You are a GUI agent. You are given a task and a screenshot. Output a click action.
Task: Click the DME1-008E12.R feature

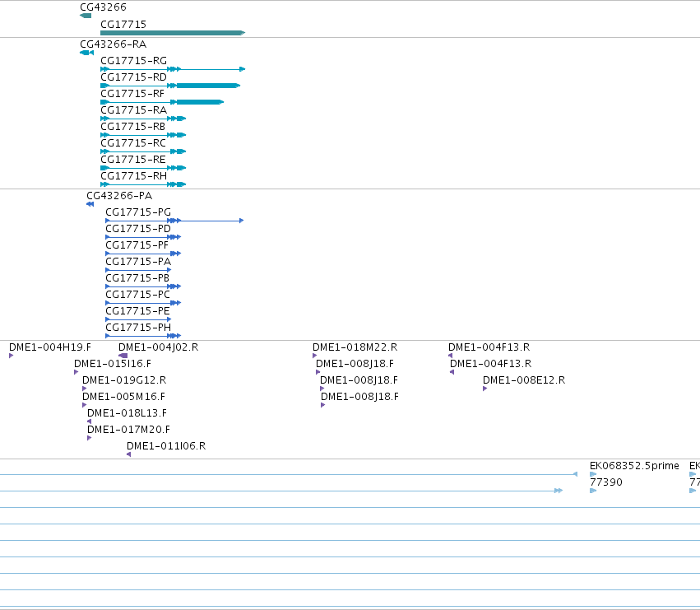pyautogui.click(x=524, y=380)
